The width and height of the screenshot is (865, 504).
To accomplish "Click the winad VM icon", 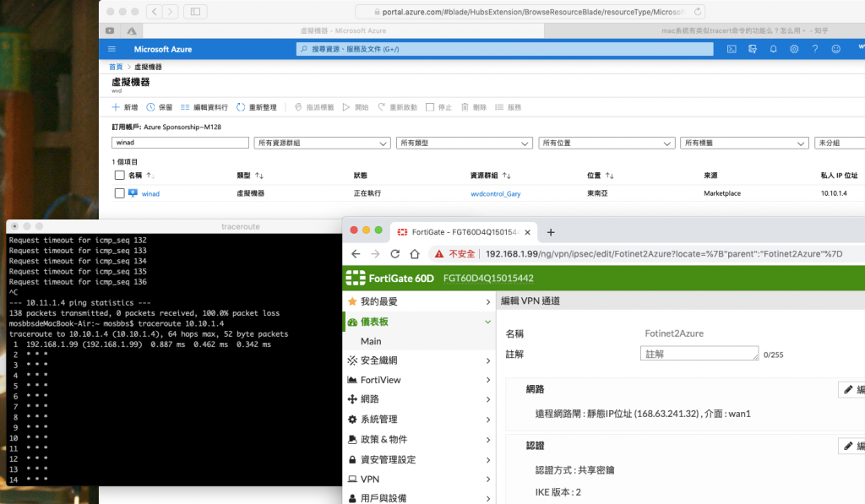I will tap(133, 193).
